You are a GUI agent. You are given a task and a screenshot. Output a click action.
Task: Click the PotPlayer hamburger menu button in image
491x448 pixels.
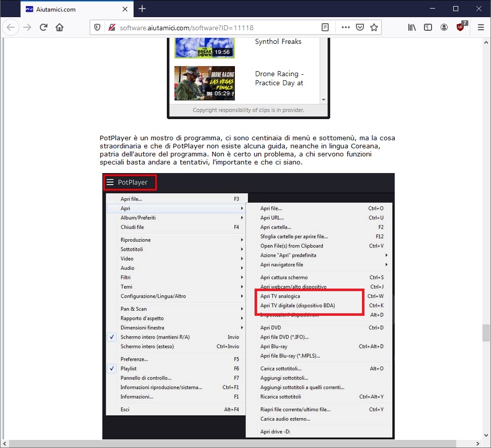110,182
